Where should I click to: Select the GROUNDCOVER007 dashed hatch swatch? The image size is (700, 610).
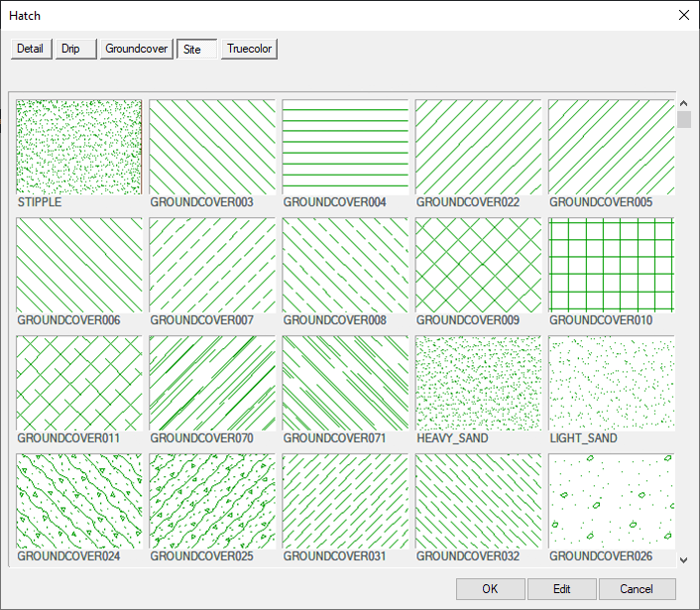[x=212, y=265]
